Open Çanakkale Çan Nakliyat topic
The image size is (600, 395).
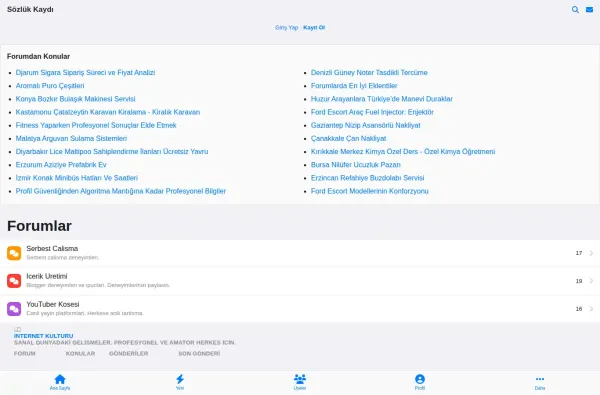coord(348,138)
